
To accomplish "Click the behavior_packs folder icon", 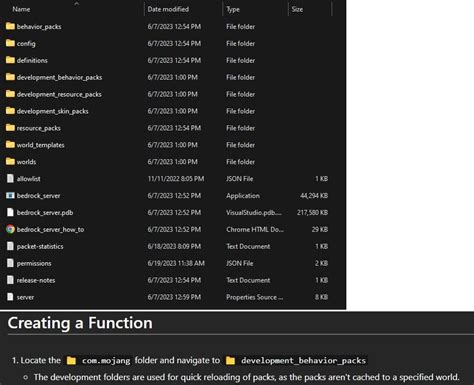I will pyautogui.click(x=10, y=26).
